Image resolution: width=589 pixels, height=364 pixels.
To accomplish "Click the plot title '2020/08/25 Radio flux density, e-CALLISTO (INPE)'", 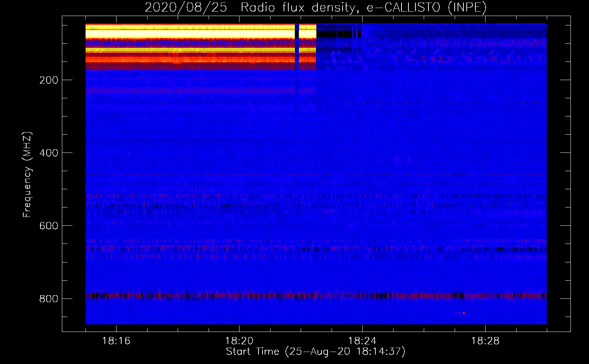I will pyautogui.click(x=316, y=7).
